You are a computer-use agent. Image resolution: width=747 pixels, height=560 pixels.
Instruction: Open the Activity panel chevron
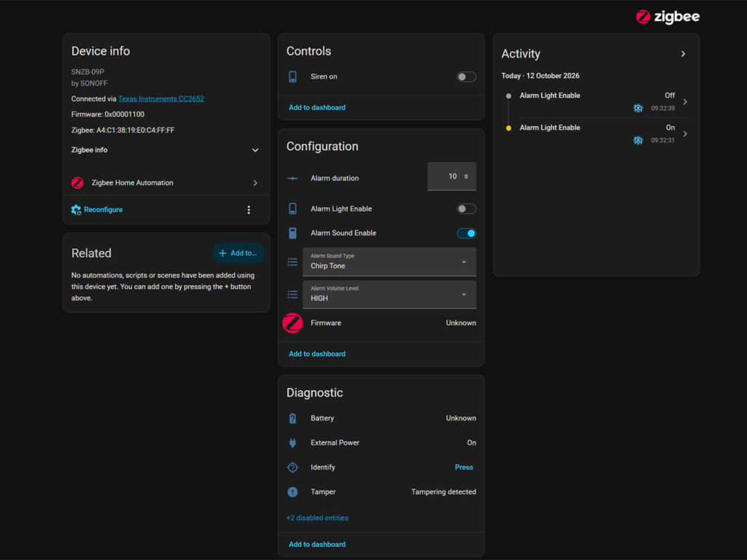683,54
